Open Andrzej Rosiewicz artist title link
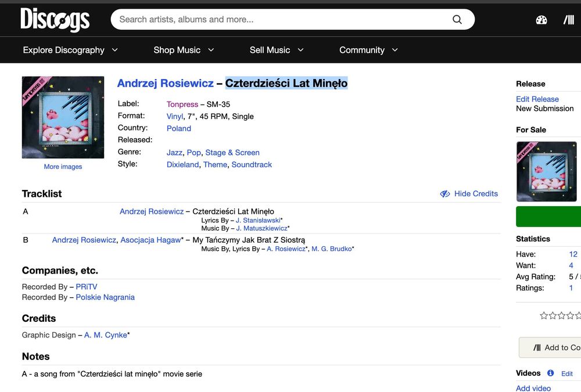The width and height of the screenshot is (581, 392). (x=165, y=84)
